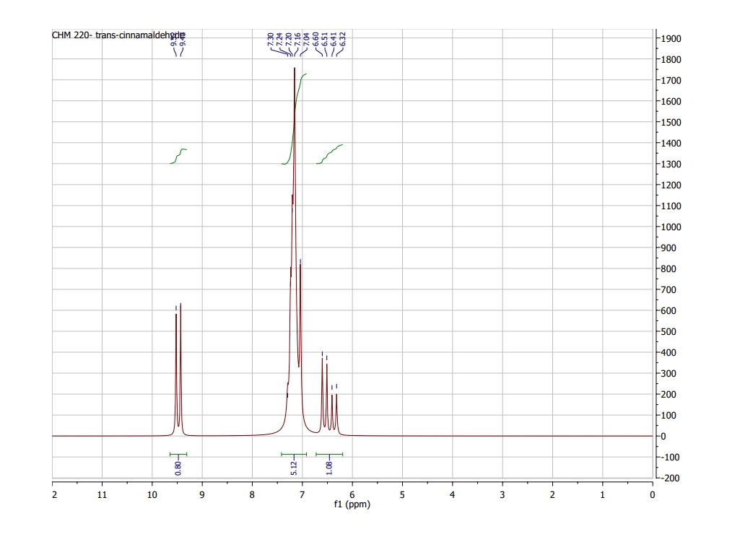
Task: Click the 6 ppm tick label on x-axis
Action: [x=352, y=494]
